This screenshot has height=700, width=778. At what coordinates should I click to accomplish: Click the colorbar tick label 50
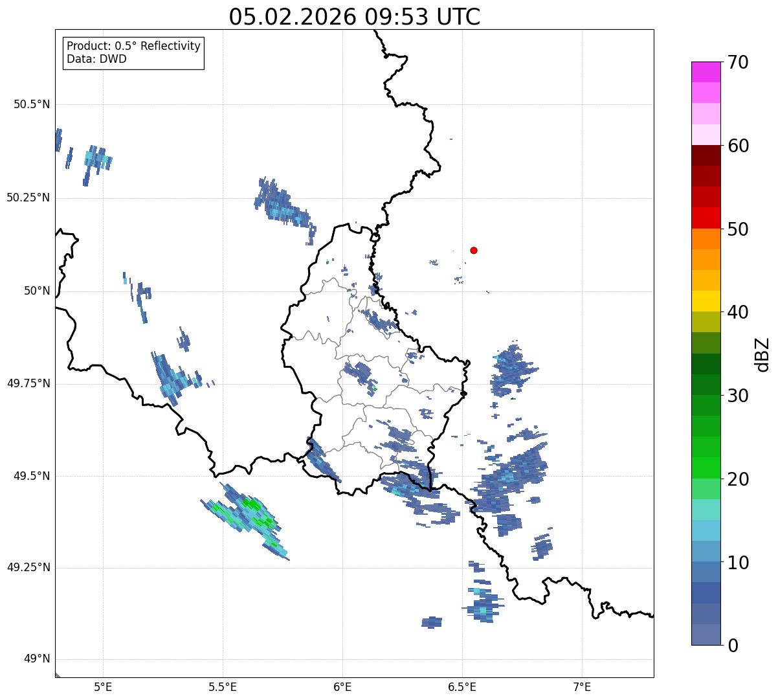click(737, 229)
